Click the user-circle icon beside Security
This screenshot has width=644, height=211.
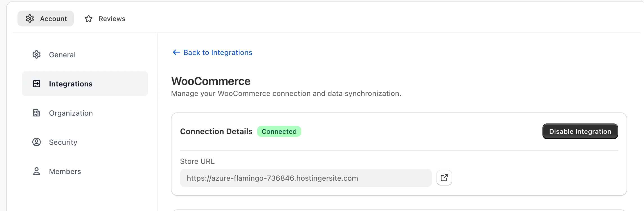37,142
